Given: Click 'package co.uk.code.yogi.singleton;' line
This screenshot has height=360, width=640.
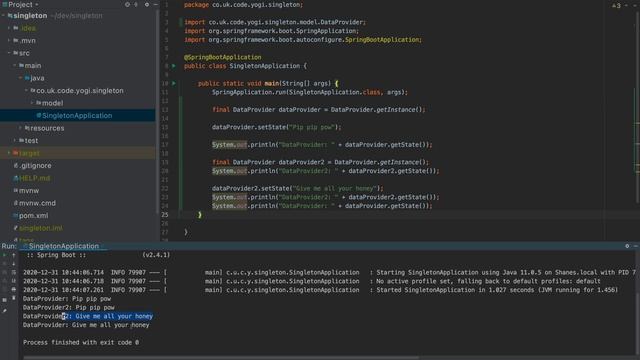Looking at the screenshot, I should (x=243, y=5).
